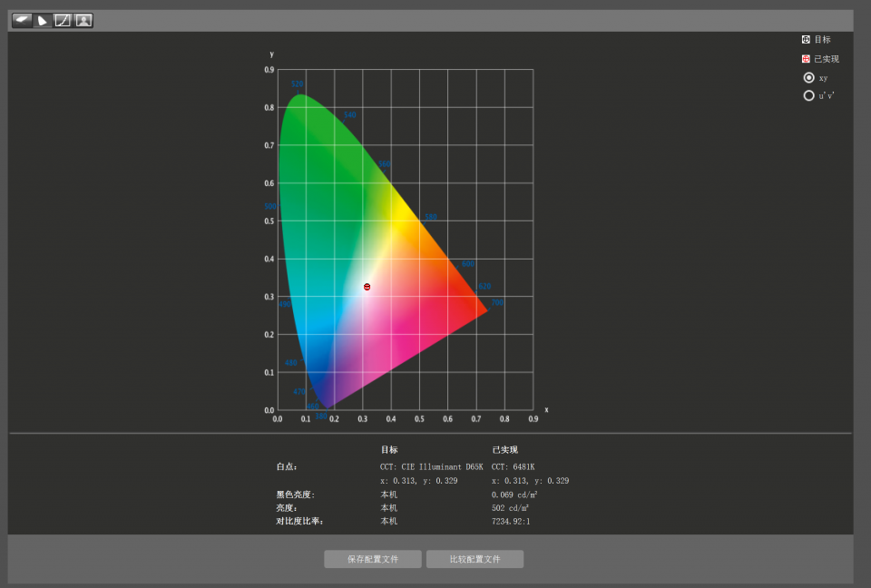Viewport: 871px width, 588px height.
Task: Click the 520 wavelength label on chart
Action: coord(297,84)
